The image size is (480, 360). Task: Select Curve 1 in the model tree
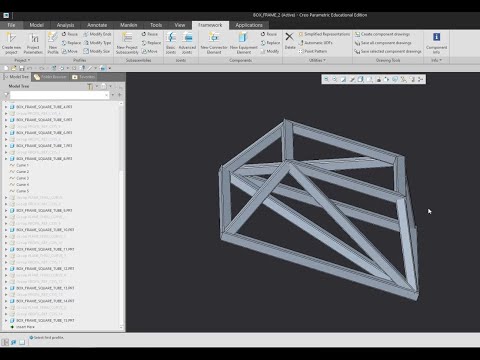point(19,165)
